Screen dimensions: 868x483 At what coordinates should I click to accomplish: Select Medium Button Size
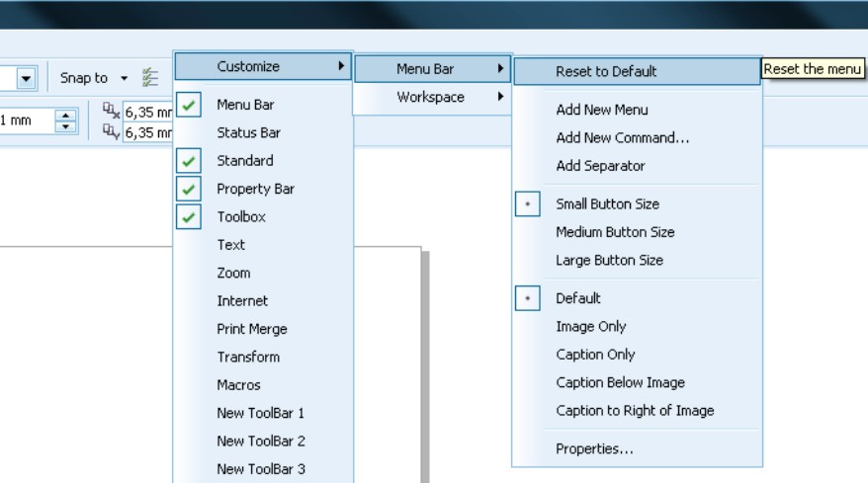(638, 232)
